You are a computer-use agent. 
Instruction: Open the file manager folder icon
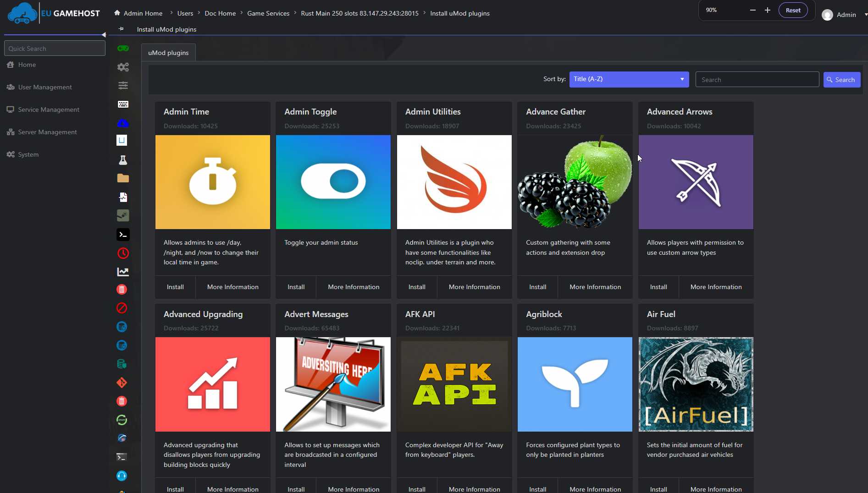click(122, 178)
